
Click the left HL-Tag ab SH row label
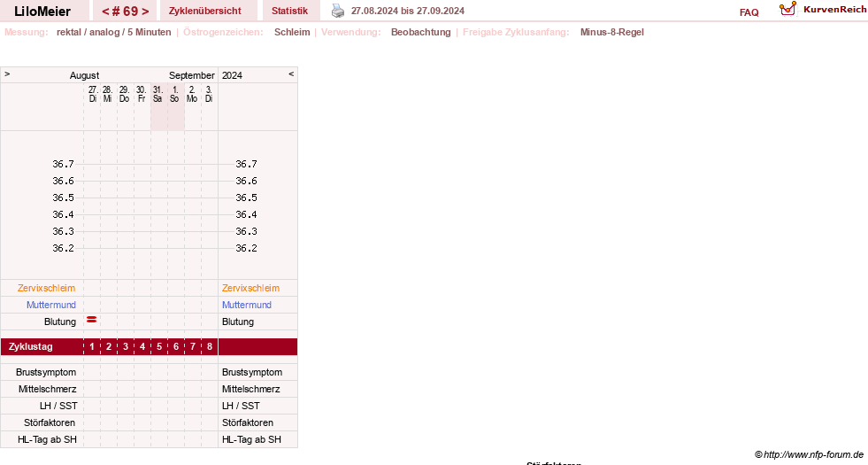47,439
